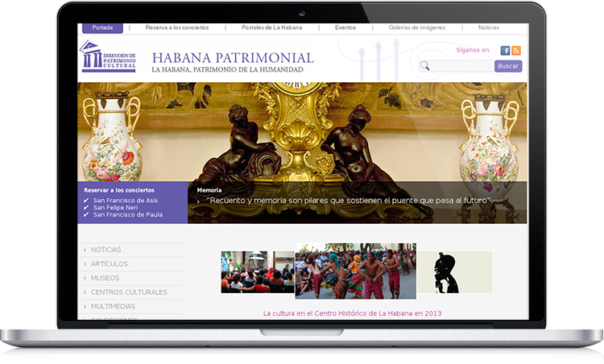Go to the Eventos menu item

345,27
